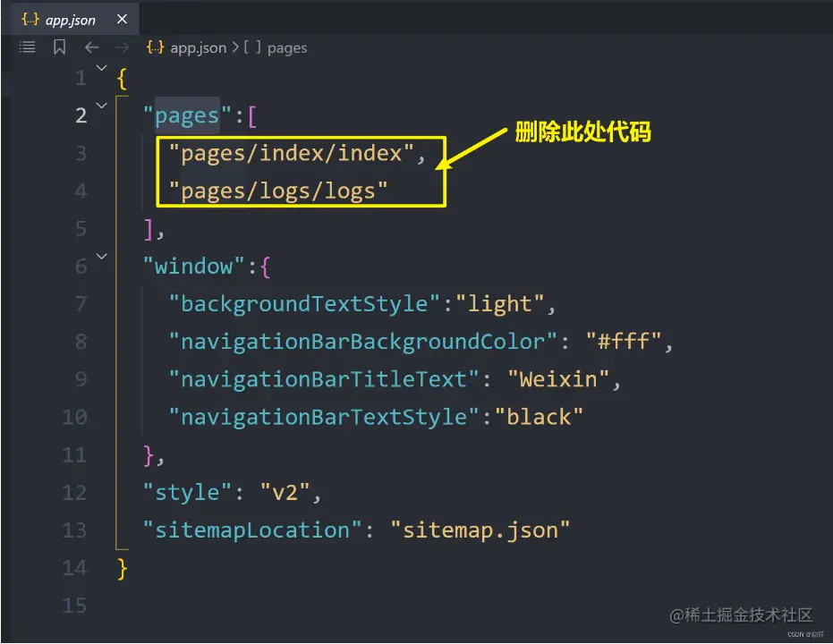Click the breadcrumb JSON file icon

pyautogui.click(x=155, y=47)
